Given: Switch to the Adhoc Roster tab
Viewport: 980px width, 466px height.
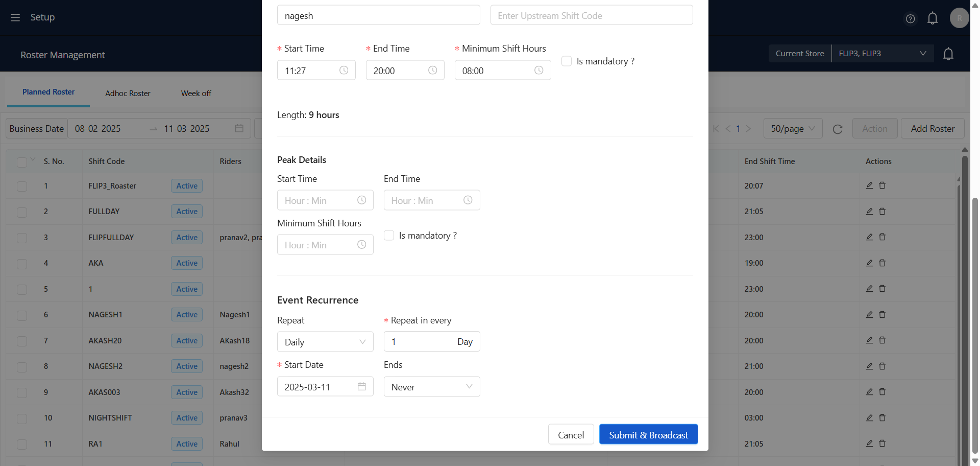Looking at the screenshot, I should tap(128, 94).
